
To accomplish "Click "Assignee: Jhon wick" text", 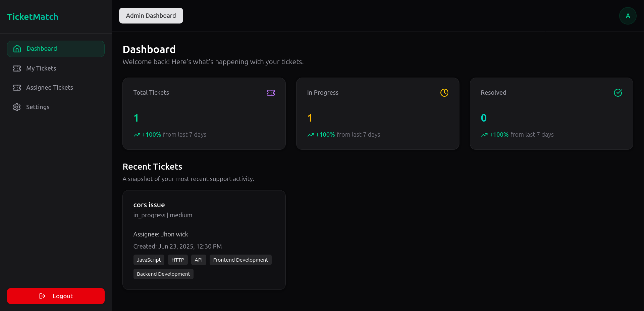I will 161,234.
